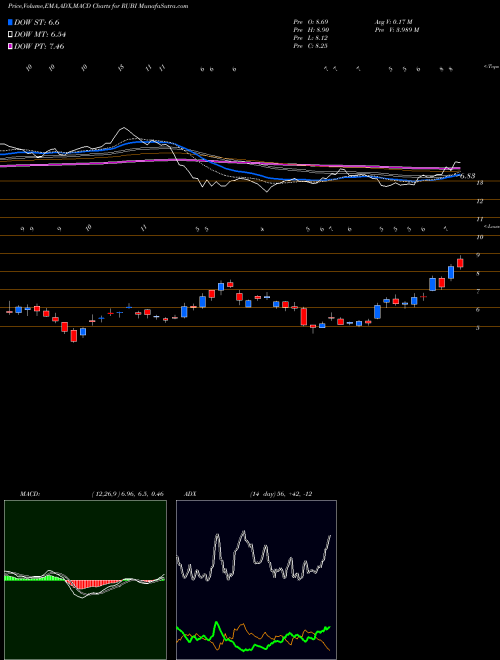
Task: Open the green MACD histogram chart
Action: [x=85, y=580]
